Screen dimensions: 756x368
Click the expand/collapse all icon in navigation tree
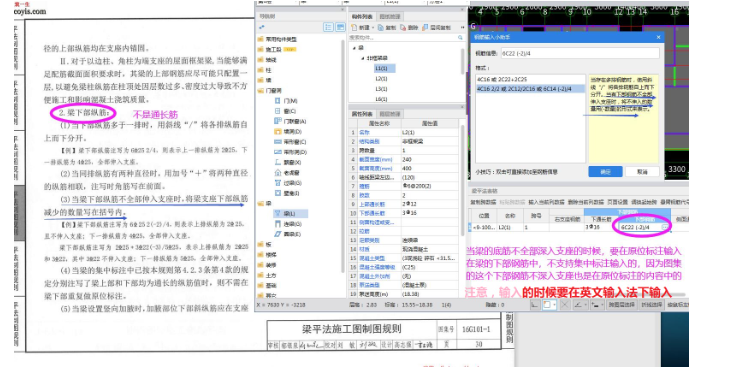tap(262, 27)
